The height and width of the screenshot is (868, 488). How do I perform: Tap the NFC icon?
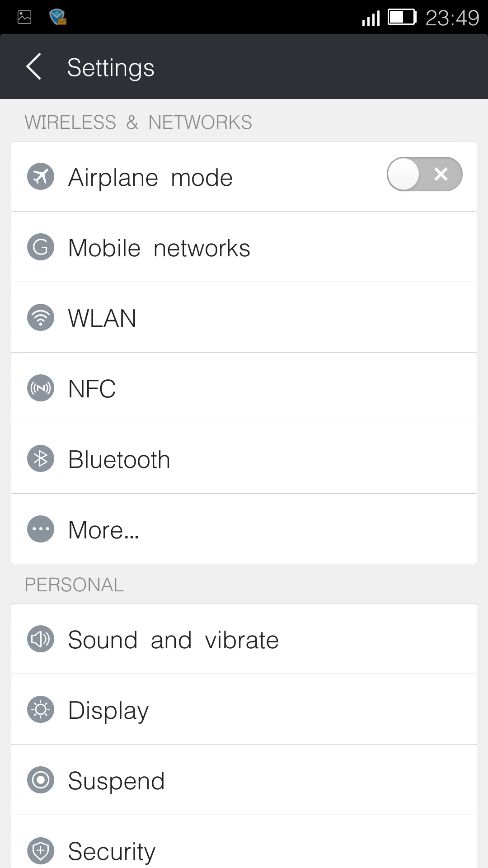tap(41, 388)
